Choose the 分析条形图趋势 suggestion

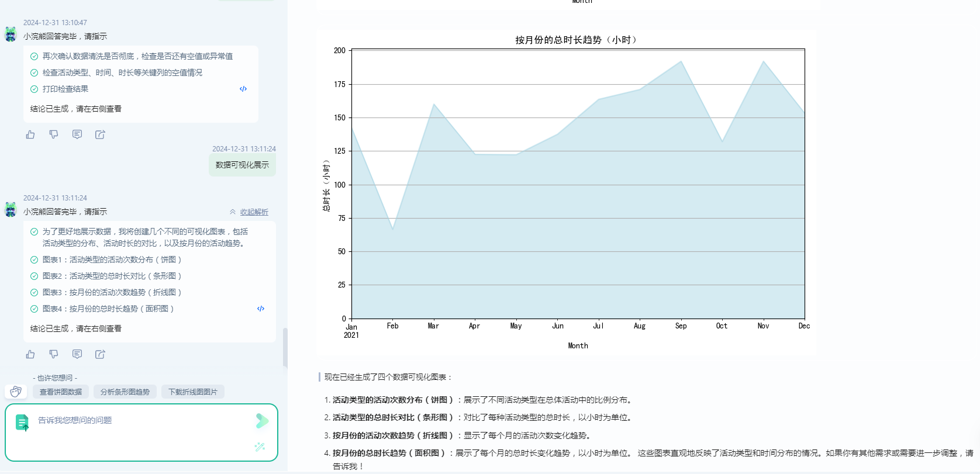click(x=125, y=392)
